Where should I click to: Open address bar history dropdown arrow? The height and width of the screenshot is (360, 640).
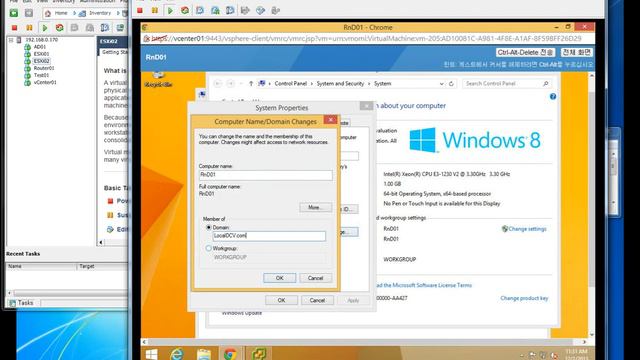point(441,84)
